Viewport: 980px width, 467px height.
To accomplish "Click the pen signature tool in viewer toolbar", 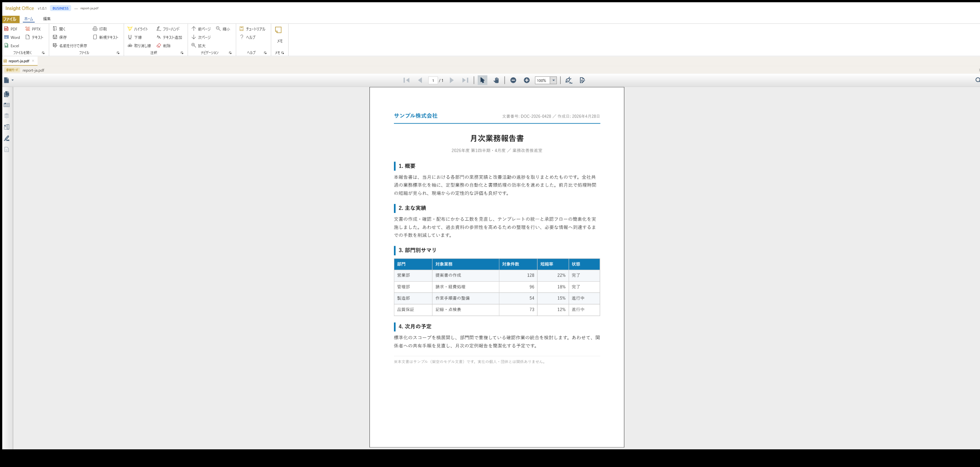I will tap(569, 80).
